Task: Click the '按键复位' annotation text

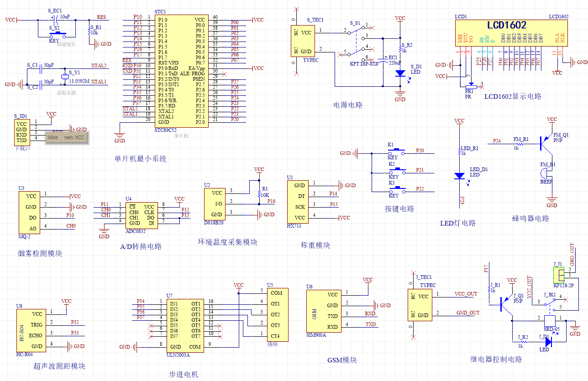Action: 67,44
